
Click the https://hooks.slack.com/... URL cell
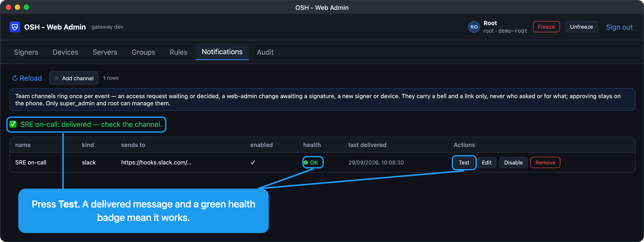156,163
